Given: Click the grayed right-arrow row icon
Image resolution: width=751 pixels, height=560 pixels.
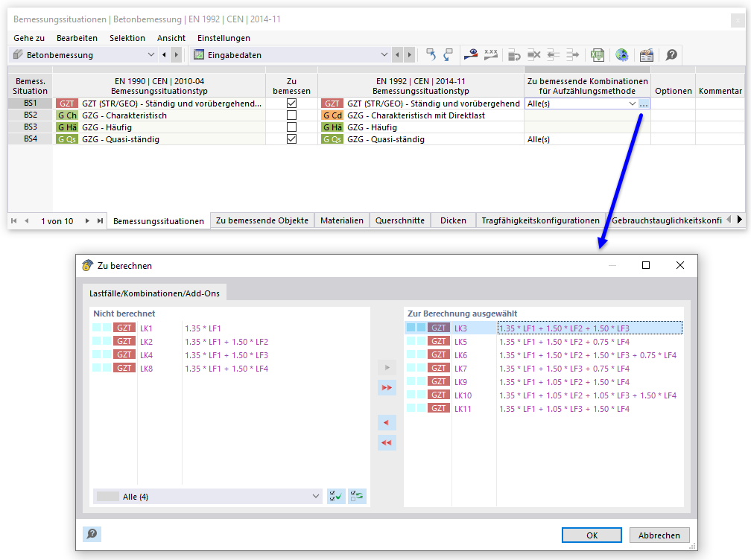Looking at the screenshot, I should coord(573,55).
